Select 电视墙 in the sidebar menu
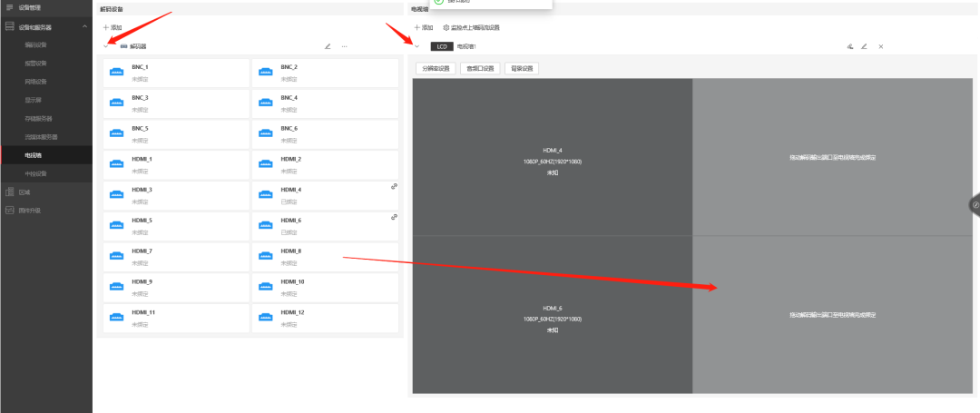Viewport: 980px width, 413px height. coord(34,155)
